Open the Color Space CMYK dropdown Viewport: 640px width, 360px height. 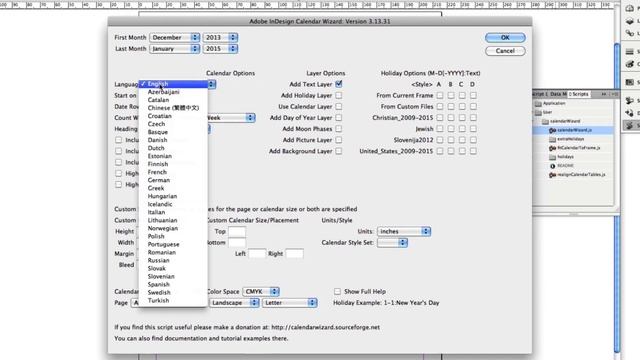[x=261, y=291]
